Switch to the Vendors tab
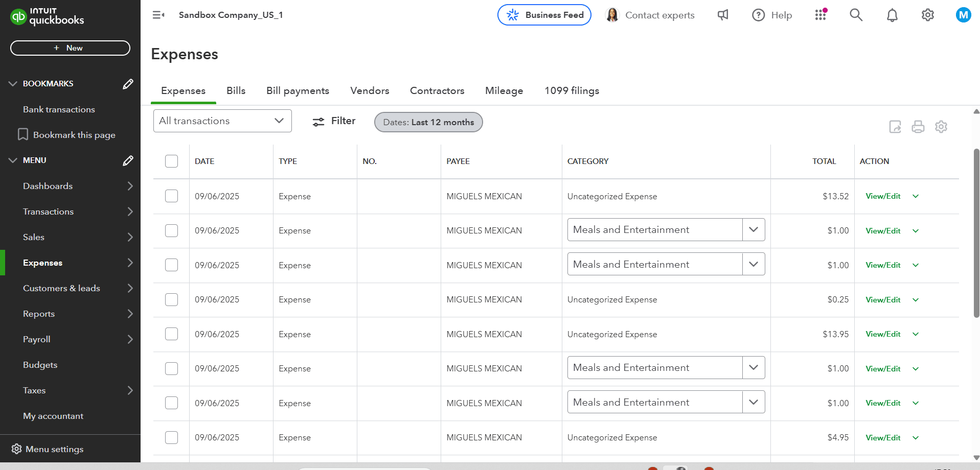 [x=370, y=90]
